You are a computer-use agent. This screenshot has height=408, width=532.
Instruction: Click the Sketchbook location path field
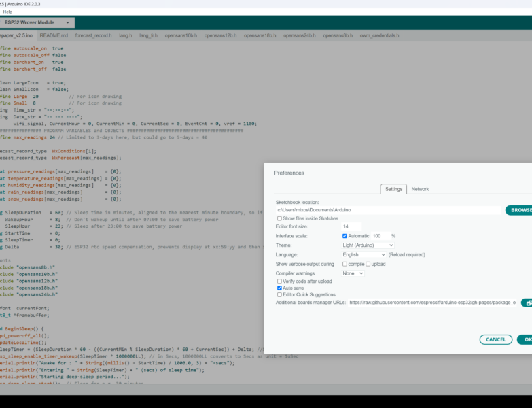(387, 210)
